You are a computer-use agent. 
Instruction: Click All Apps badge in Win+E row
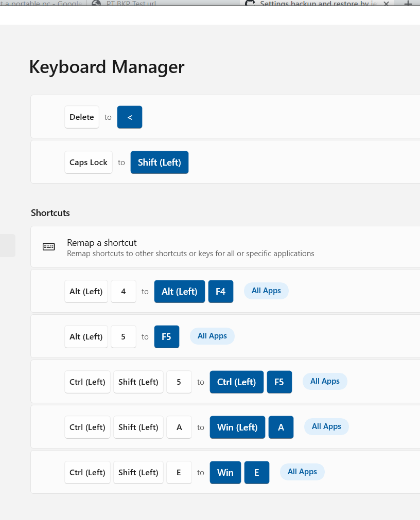pos(302,472)
